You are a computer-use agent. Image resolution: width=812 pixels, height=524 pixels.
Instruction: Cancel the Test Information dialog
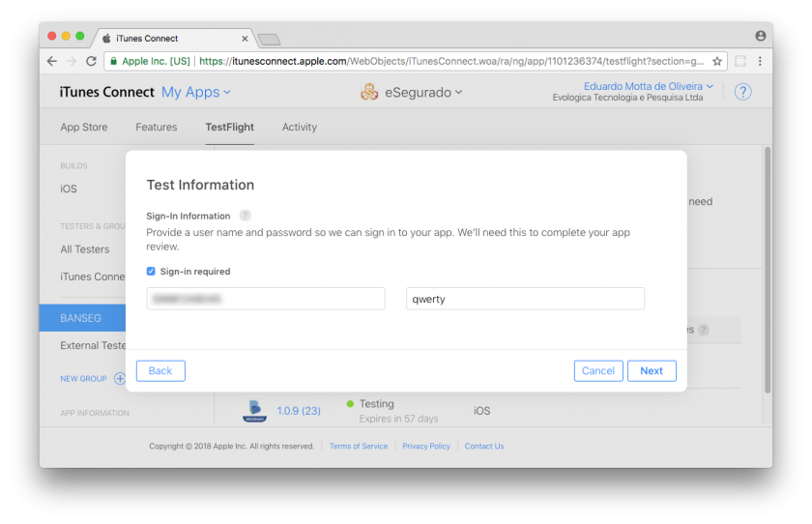[x=597, y=371]
